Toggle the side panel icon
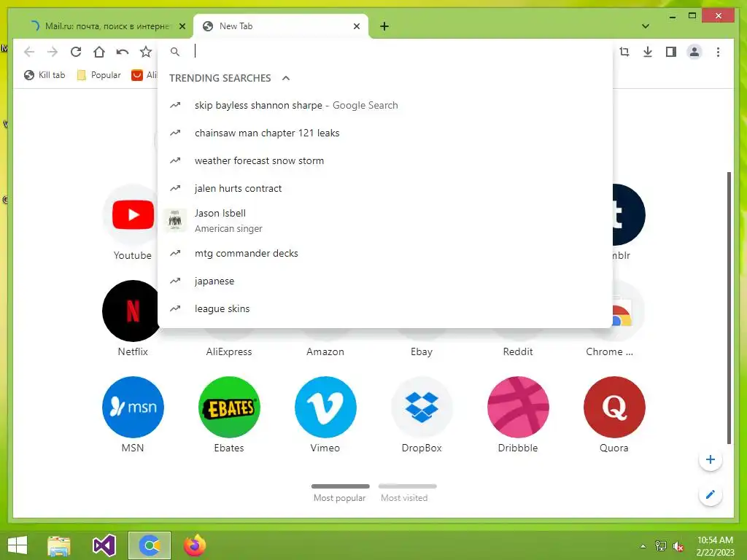 671,52
